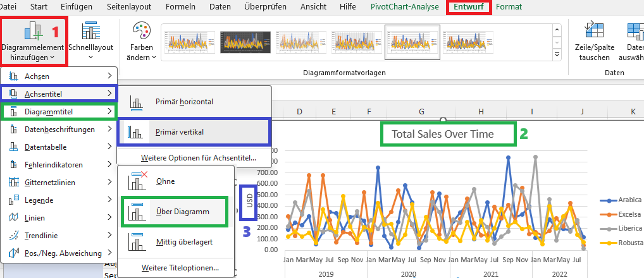Choose Primär horizontal axis title
The image size is (644, 278).
(x=194, y=102)
